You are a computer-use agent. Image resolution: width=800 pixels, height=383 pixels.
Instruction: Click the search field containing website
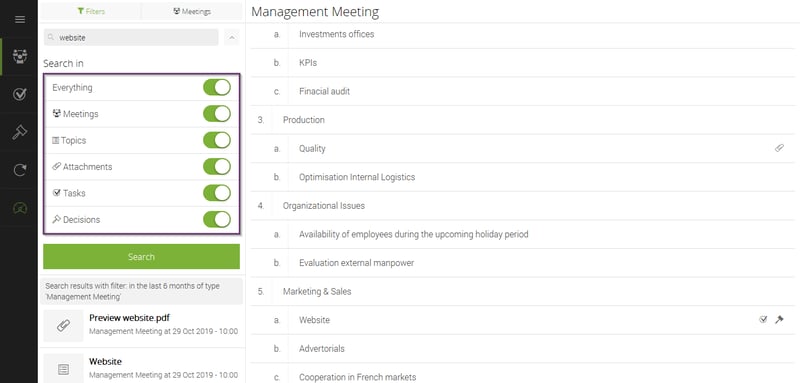pyautogui.click(x=131, y=37)
